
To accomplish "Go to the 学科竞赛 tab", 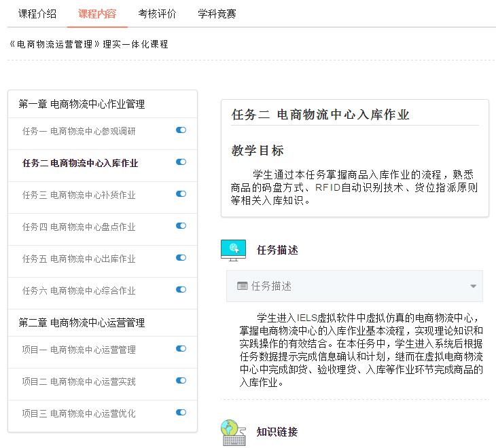I will point(217,14).
